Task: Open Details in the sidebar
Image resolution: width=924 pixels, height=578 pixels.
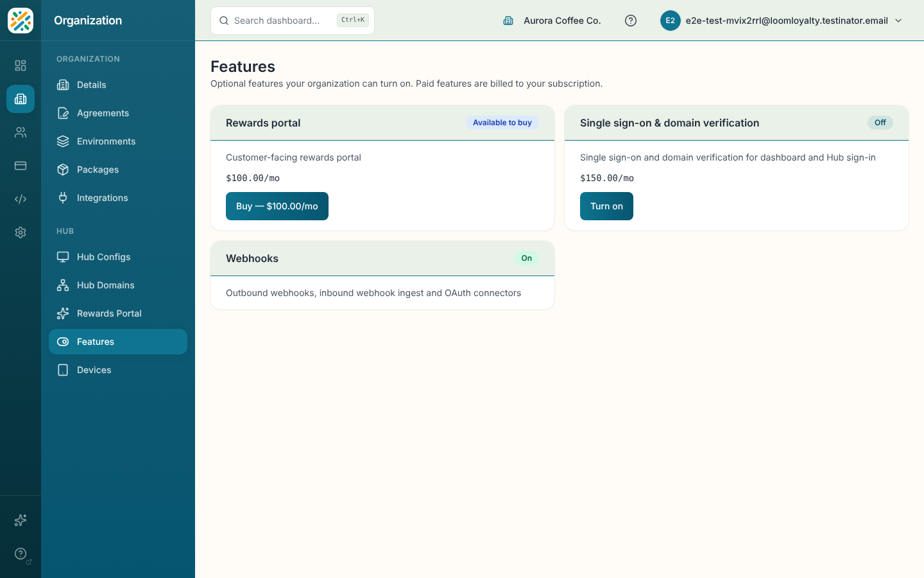Action: tap(118, 85)
